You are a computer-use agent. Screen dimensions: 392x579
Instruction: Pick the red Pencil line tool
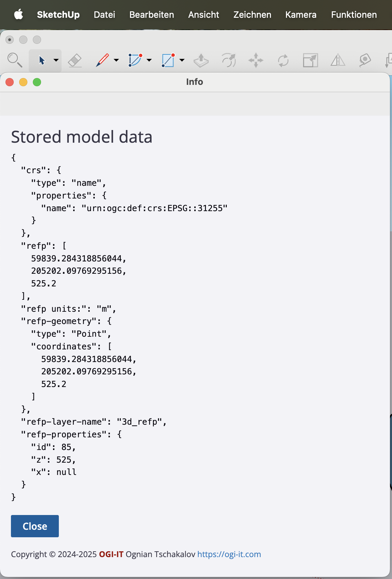[102, 60]
